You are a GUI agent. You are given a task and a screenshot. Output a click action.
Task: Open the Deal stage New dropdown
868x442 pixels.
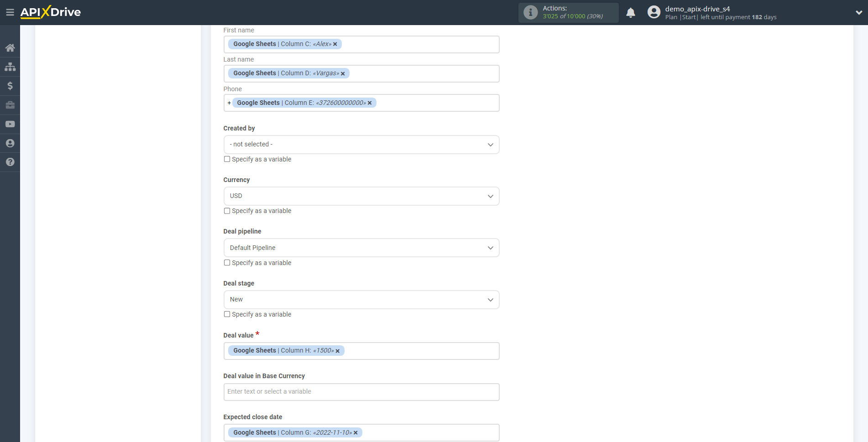[x=361, y=300]
